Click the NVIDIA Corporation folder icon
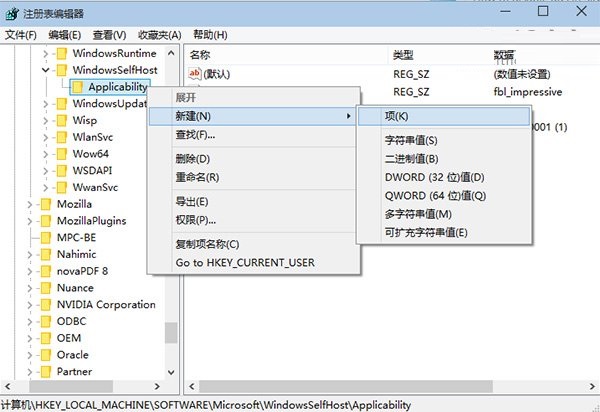The image size is (600, 412). (46, 305)
